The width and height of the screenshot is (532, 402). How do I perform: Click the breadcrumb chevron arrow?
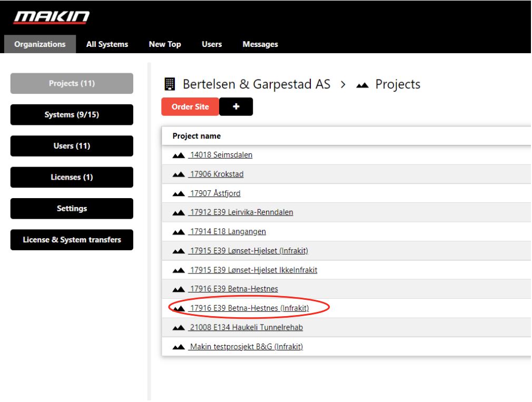343,84
